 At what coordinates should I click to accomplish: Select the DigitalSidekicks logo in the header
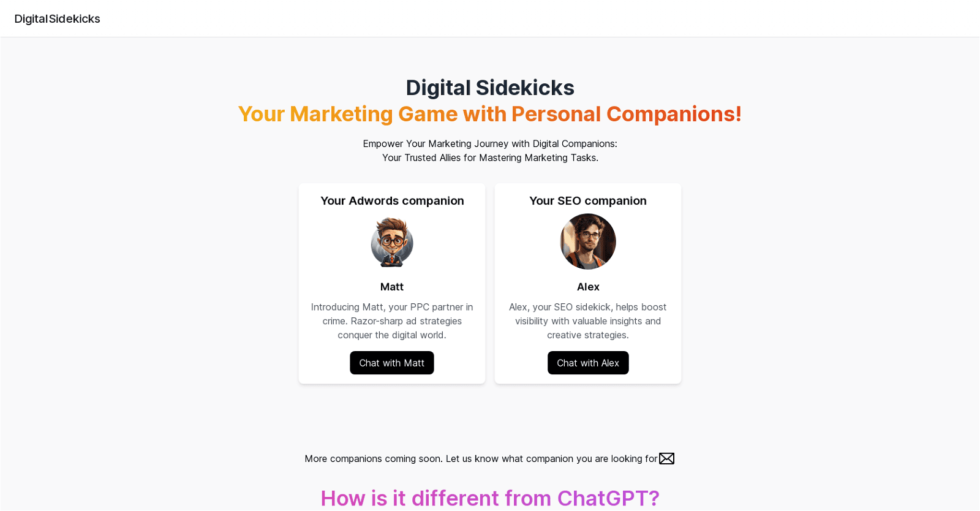(57, 18)
